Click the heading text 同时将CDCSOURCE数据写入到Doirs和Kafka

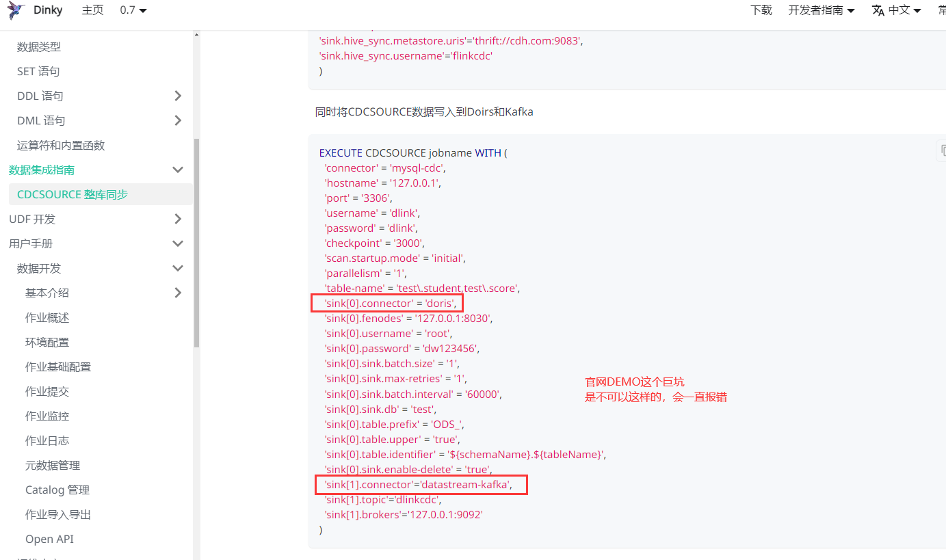click(424, 111)
